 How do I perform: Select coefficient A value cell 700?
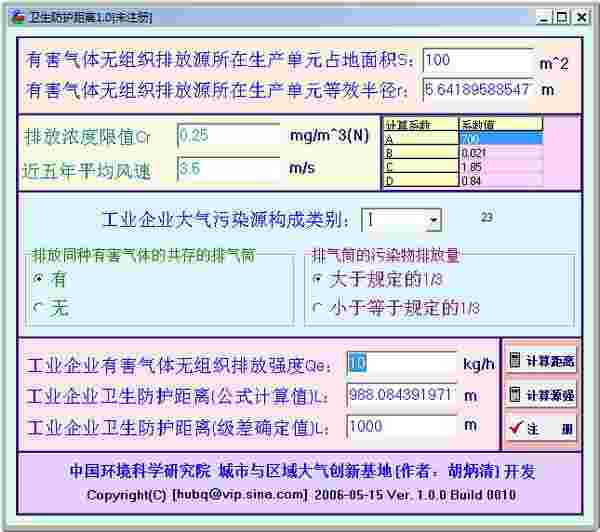click(x=501, y=139)
